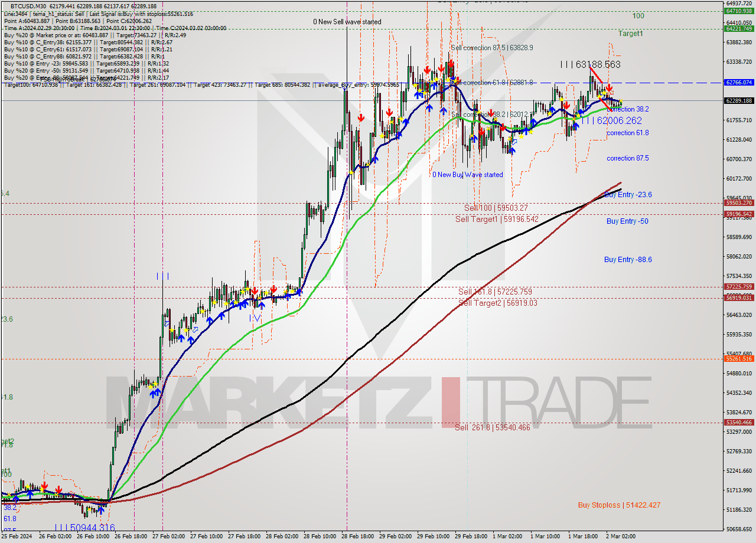Select the 52769.330 price axis value
Viewport: 756px width, 543px height.
pos(739,451)
